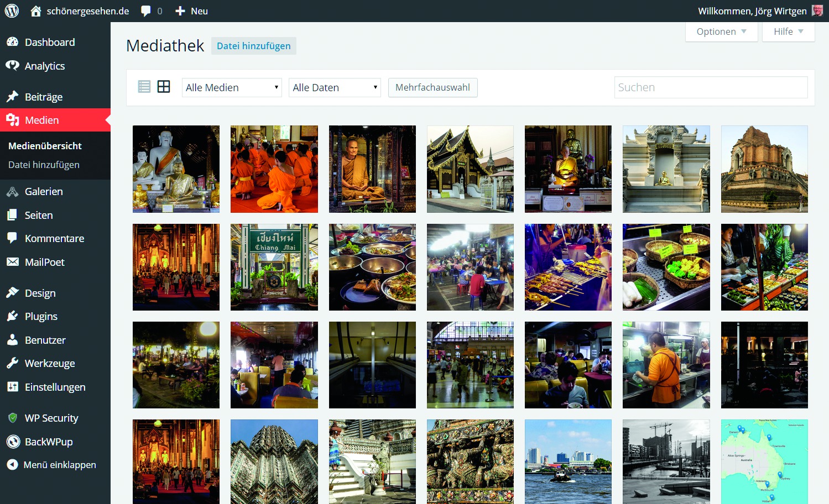829x504 pixels.
Task: Open the Alle Medien filter dropdown
Action: [232, 87]
